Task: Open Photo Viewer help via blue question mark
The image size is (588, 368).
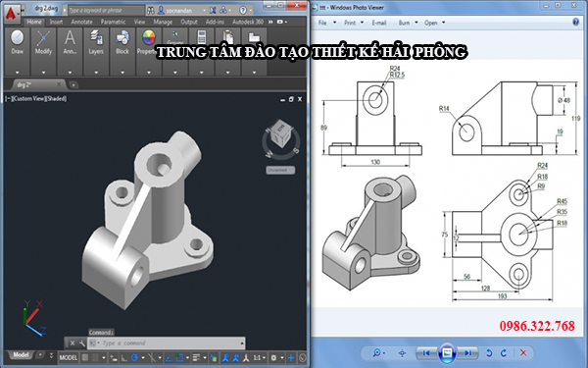Action: (576, 23)
